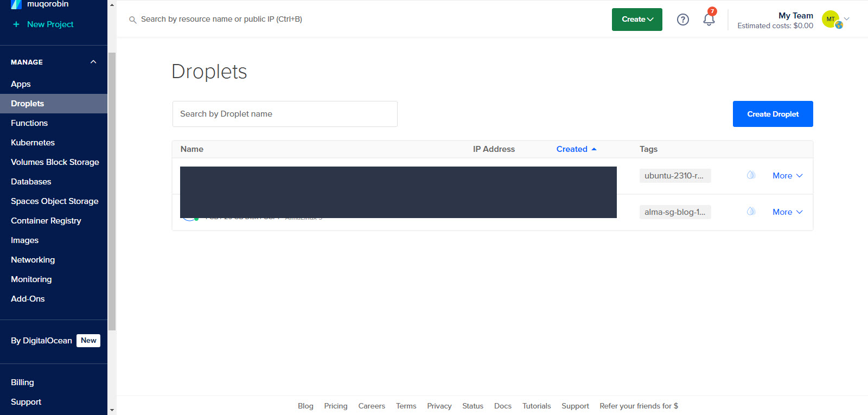Open More menu for ubuntu-2310 droplet
Image resolution: width=868 pixels, height=415 pixels.
[787, 176]
